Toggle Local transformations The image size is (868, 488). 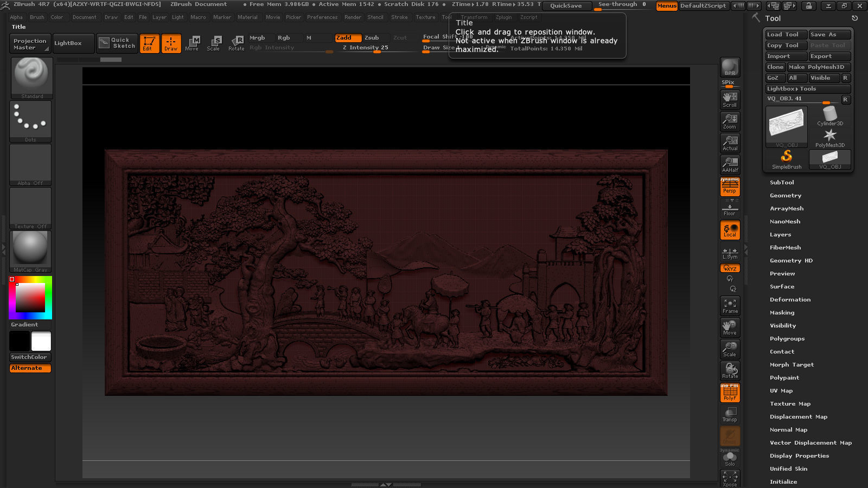pyautogui.click(x=730, y=230)
